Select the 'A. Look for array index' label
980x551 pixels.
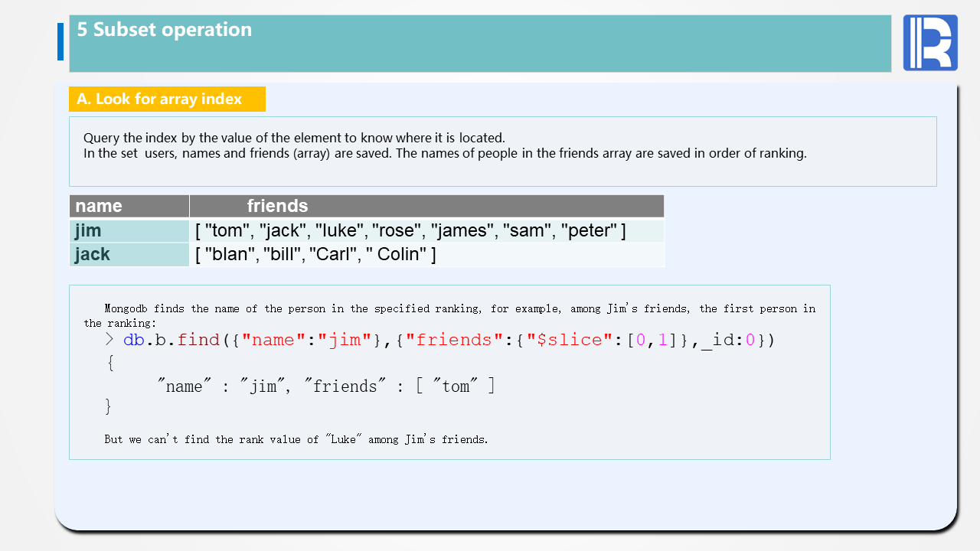159,99
